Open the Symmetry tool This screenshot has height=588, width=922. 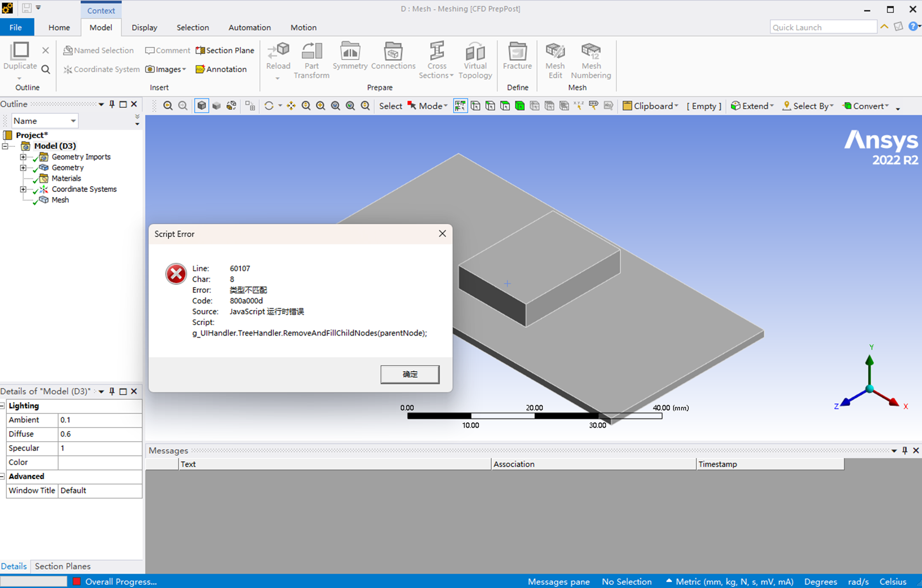pos(350,56)
